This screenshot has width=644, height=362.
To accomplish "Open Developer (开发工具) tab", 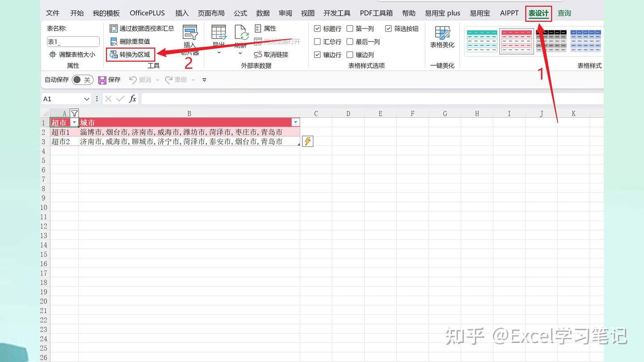I will click(x=337, y=13).
